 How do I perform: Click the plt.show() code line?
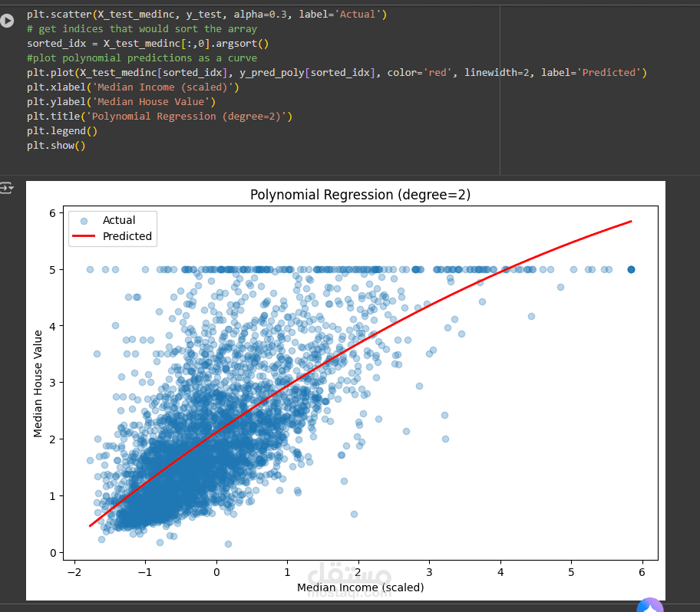point(56,146)
